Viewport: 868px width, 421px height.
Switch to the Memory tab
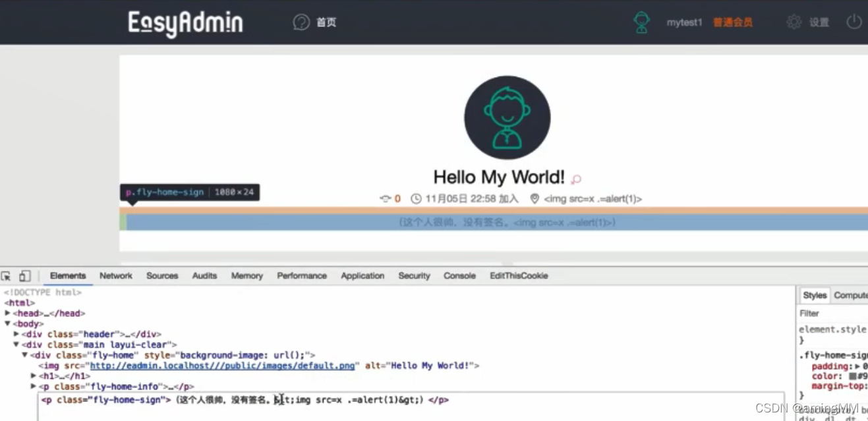(x=247, y=275)
